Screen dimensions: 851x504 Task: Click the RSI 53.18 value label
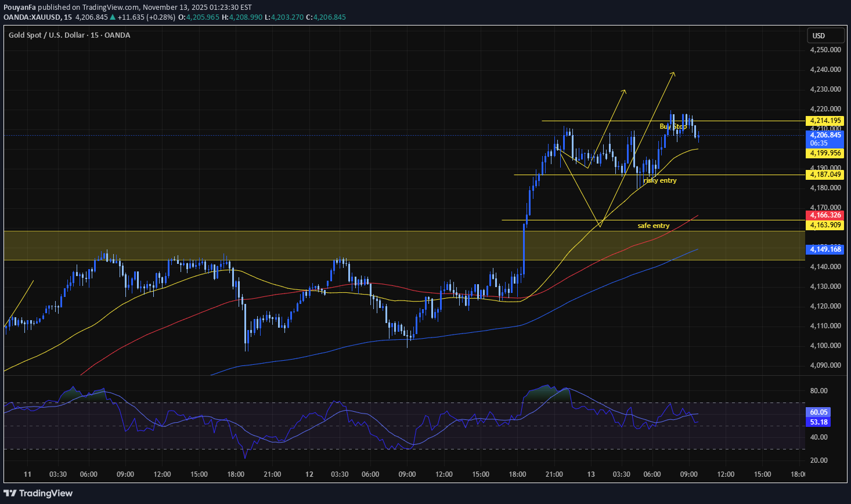click(x=818, y=422)
